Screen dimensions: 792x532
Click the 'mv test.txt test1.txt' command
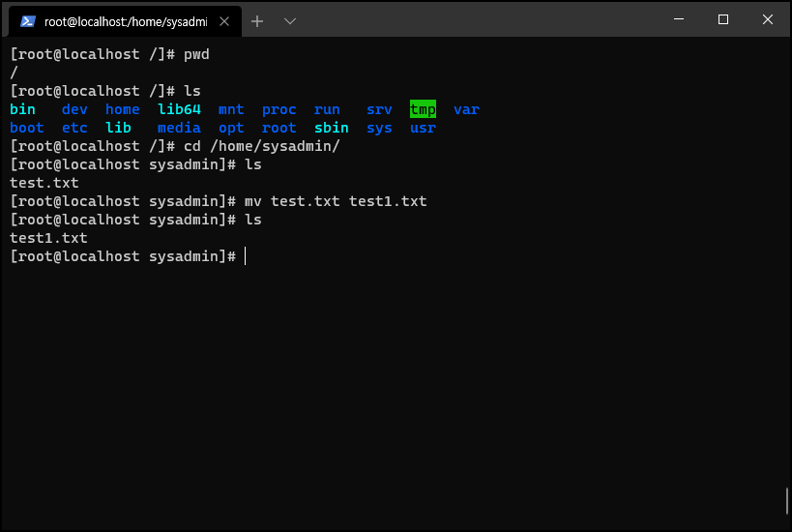pyautogui.click(x=336, y=201)
